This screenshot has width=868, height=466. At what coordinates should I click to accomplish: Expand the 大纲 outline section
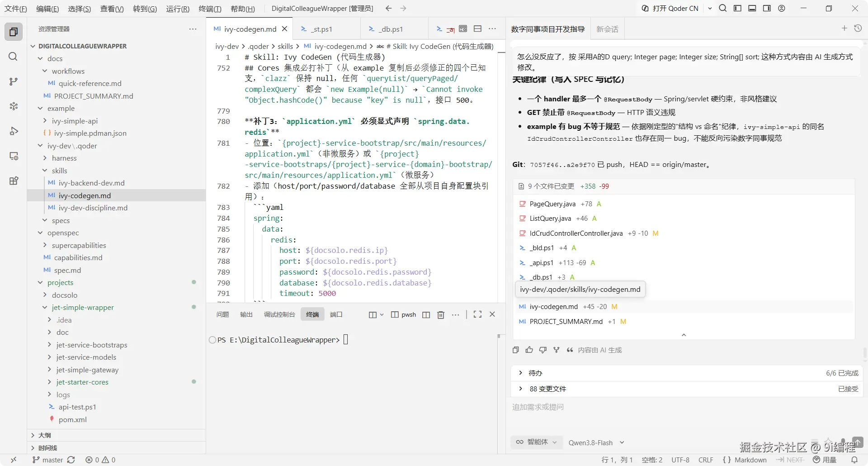click(117, 435)
